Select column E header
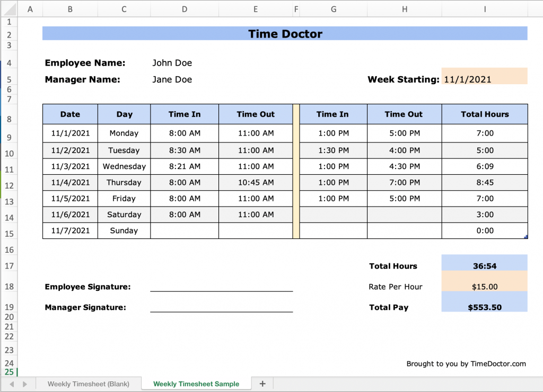 (256, 9)
